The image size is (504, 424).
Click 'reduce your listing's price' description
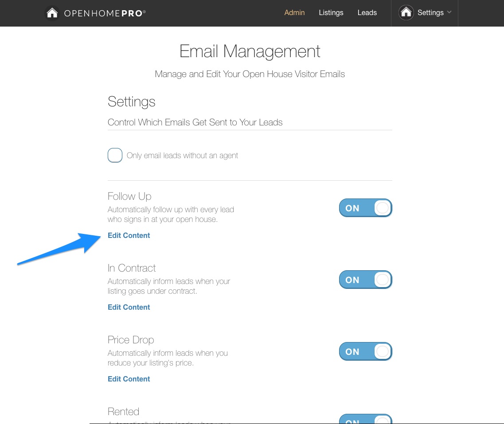[x=151, y=363]
